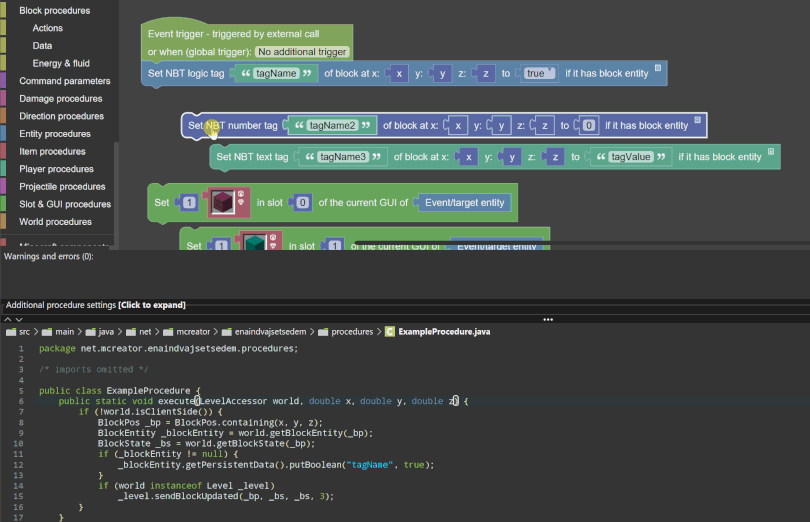Image resolution: width=810 pixels, height=522 pixels.
Task: Click the nether brick block item image
Action: point(223,202)
